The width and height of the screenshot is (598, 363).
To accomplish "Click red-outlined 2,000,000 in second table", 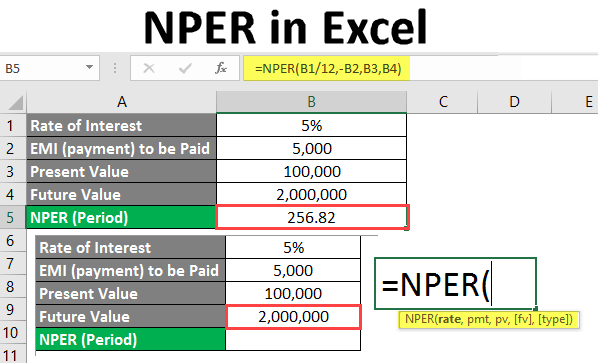I will [x=293, y=316].
